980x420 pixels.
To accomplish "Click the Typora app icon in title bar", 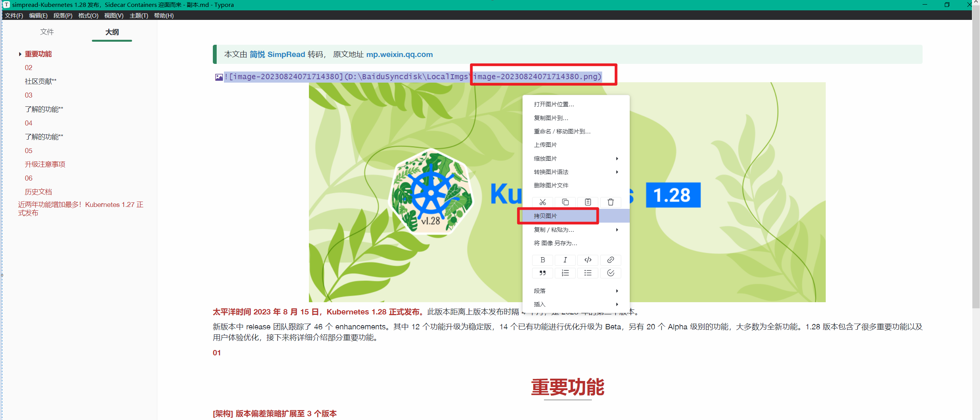I will point(7,5).
